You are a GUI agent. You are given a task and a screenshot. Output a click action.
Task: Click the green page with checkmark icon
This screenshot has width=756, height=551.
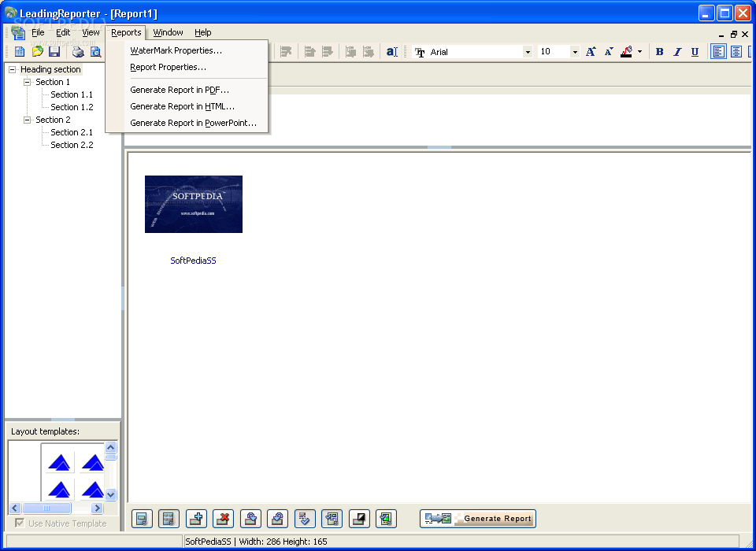click(x=332, y=519)
